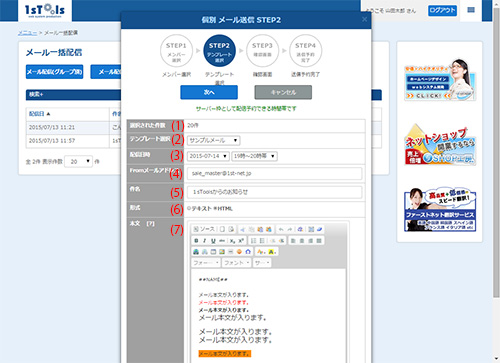Viewport: 500px width, 363px height.
Task: Insert a numbered list
Action: [x=253, y=241]
